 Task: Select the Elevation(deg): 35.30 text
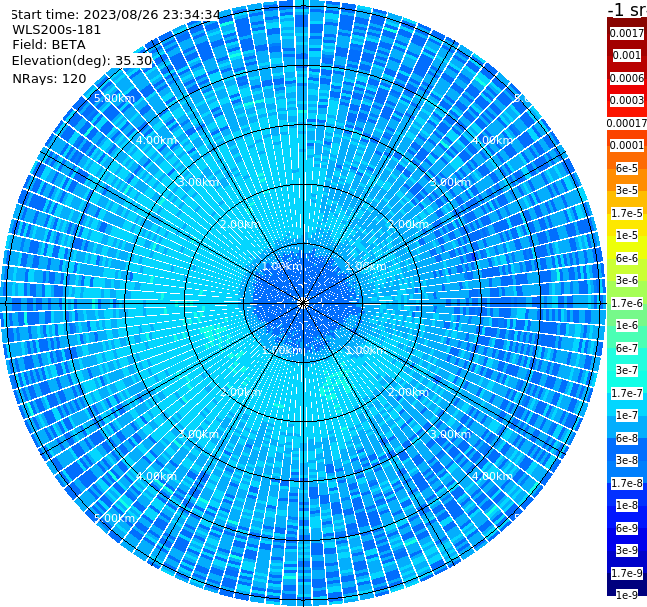point(82,61)
